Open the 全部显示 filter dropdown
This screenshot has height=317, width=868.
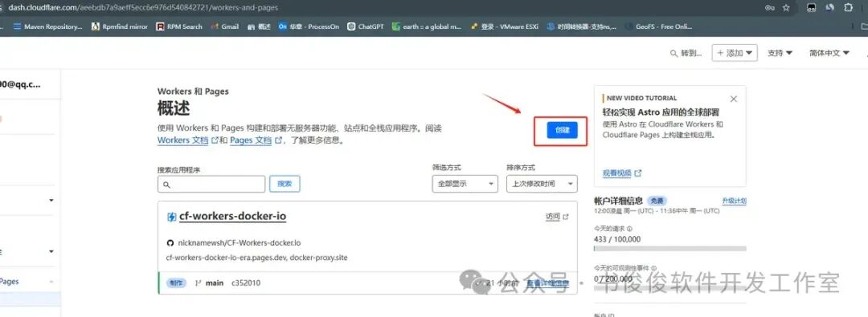coord(465,184)
